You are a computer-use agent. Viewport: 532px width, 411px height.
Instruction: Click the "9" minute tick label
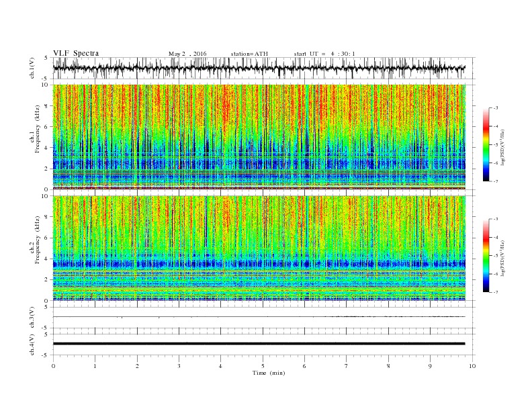pos(430,366)
